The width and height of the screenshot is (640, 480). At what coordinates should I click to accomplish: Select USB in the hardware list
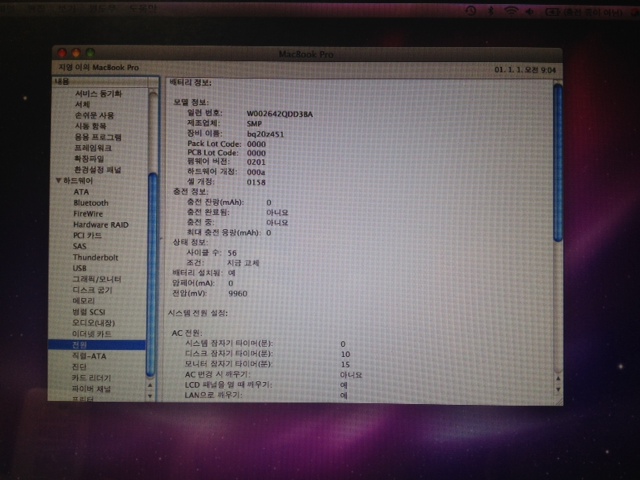coord(80,267)
